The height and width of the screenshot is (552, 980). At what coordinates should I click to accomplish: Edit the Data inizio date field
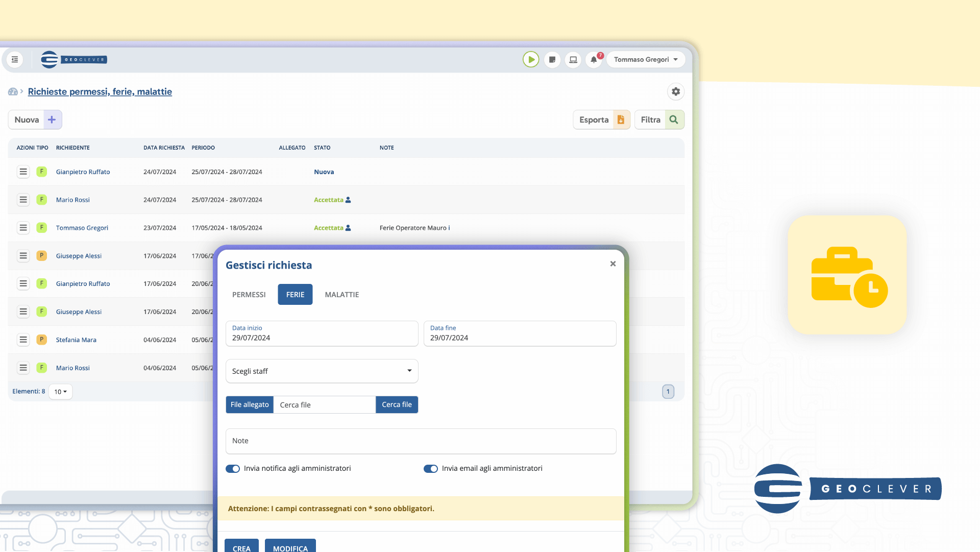click(x=322, y=334)
